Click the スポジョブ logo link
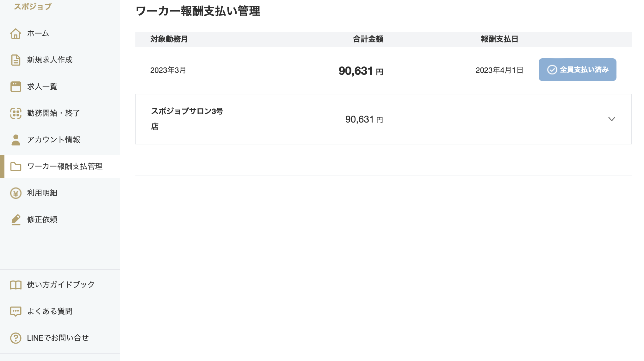This screenshot has height=361, width=644. click(33, 6)
